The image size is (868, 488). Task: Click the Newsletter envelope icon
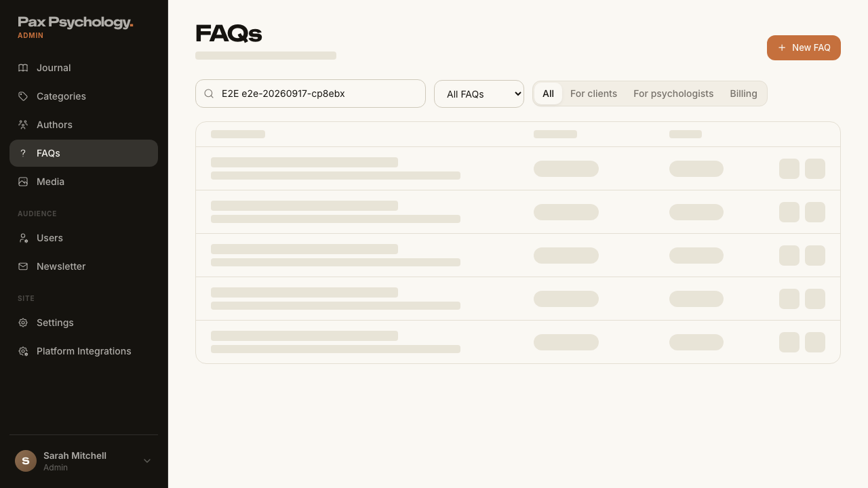[23, 266]
